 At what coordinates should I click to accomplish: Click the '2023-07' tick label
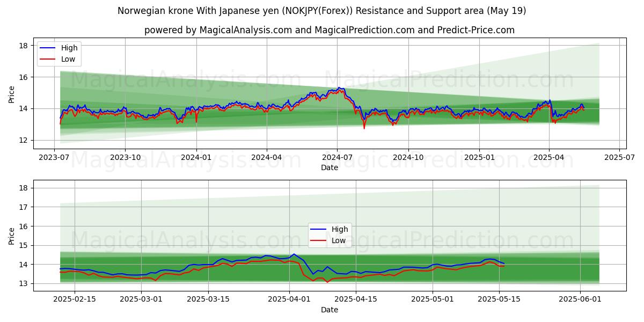(x=54, y=158)
